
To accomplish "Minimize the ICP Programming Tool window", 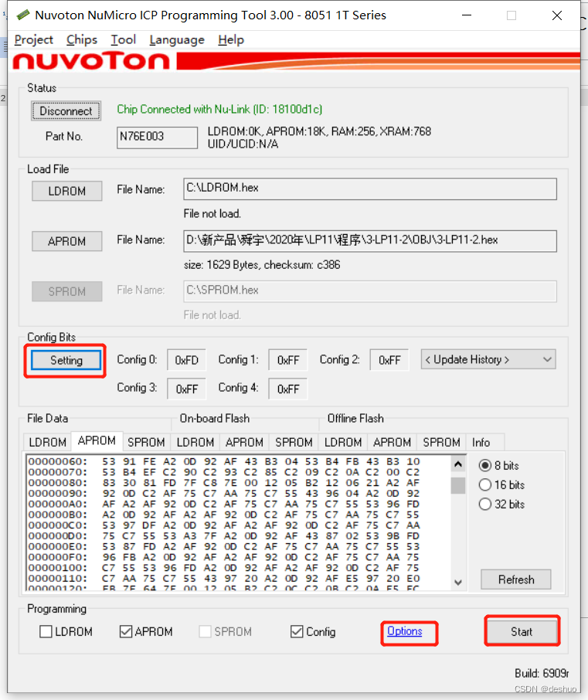I will [x=467, y=15].
